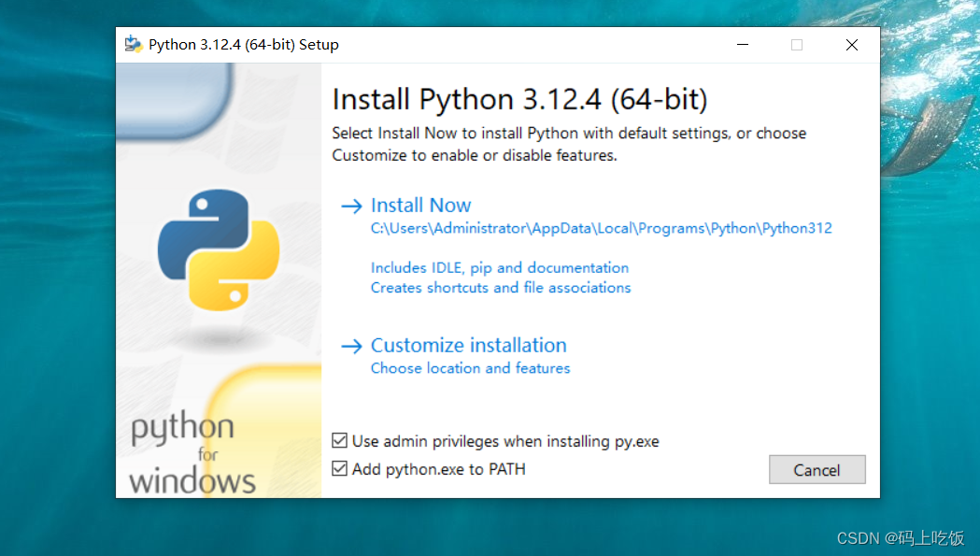The image size is (980, 556).
Task: Click the default install path text
Action: pos(602,228)
